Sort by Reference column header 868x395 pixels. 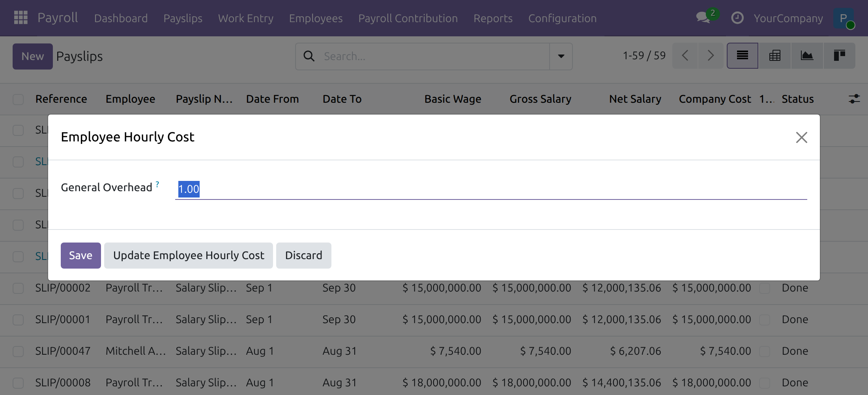61,99
